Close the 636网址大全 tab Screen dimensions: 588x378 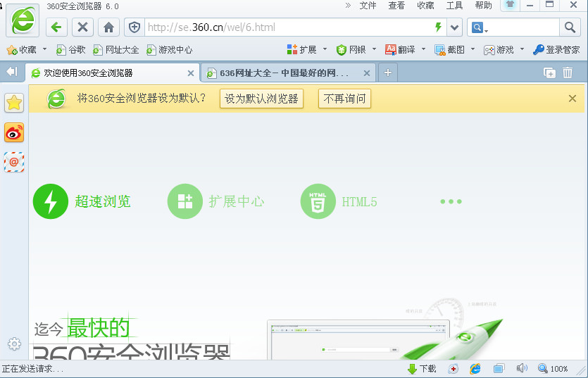point(367,73)
